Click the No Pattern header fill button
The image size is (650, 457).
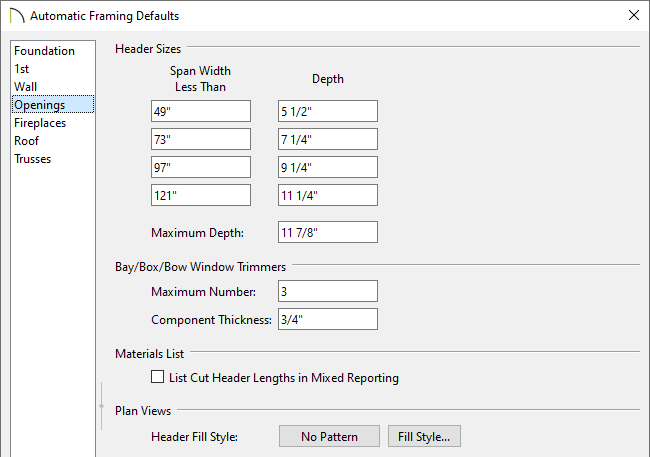click(x=329, y=436)
